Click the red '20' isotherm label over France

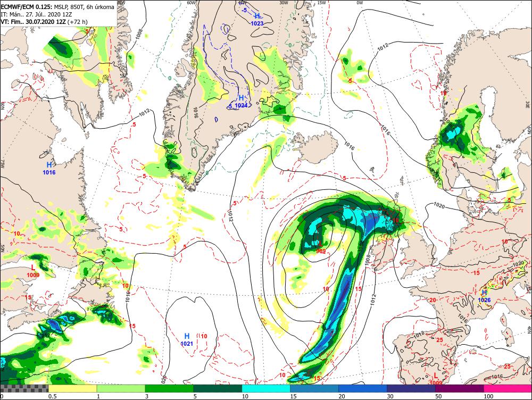click(x=433, y=300)
